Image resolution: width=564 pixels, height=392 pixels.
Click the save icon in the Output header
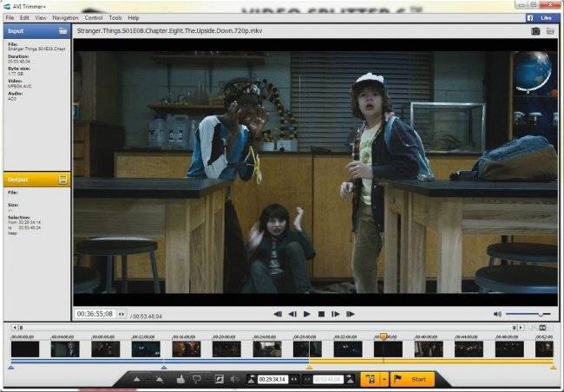pyautogui.click(x=62, y=180)
